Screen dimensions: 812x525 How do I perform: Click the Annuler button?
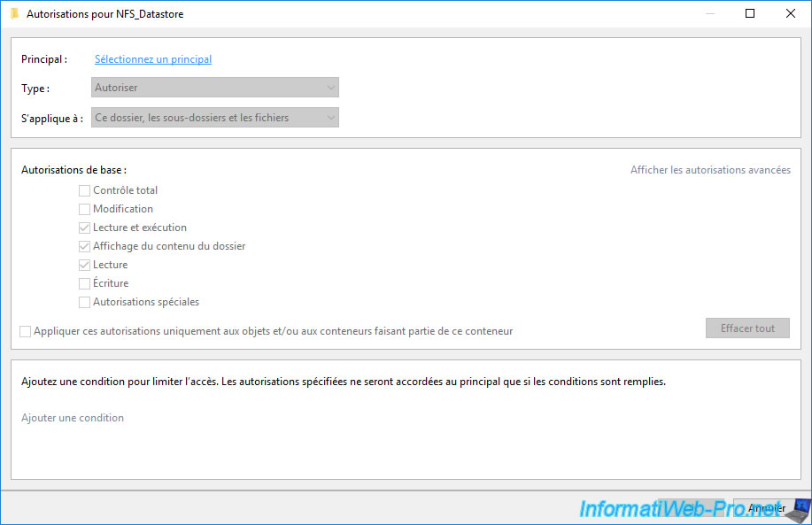point(766,508)
